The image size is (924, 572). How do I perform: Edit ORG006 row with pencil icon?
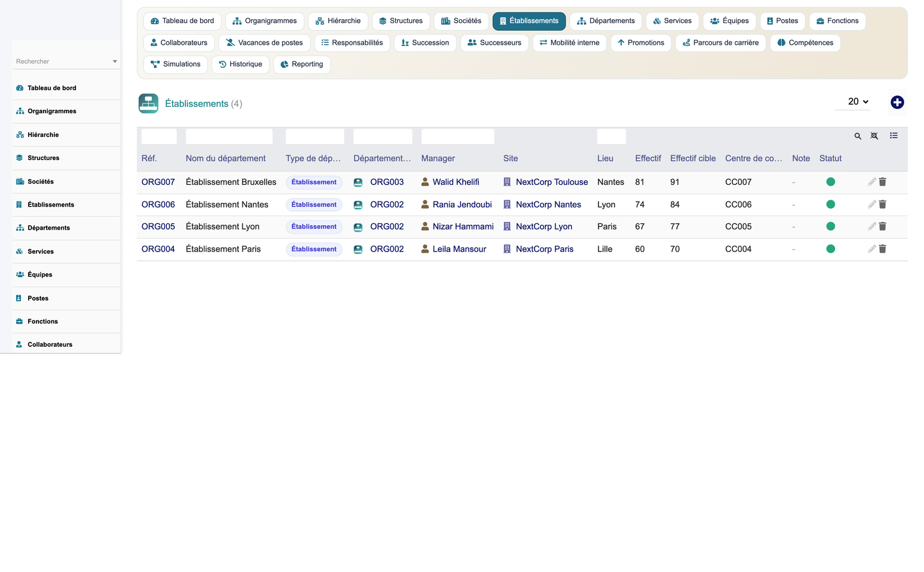[872, 204]
